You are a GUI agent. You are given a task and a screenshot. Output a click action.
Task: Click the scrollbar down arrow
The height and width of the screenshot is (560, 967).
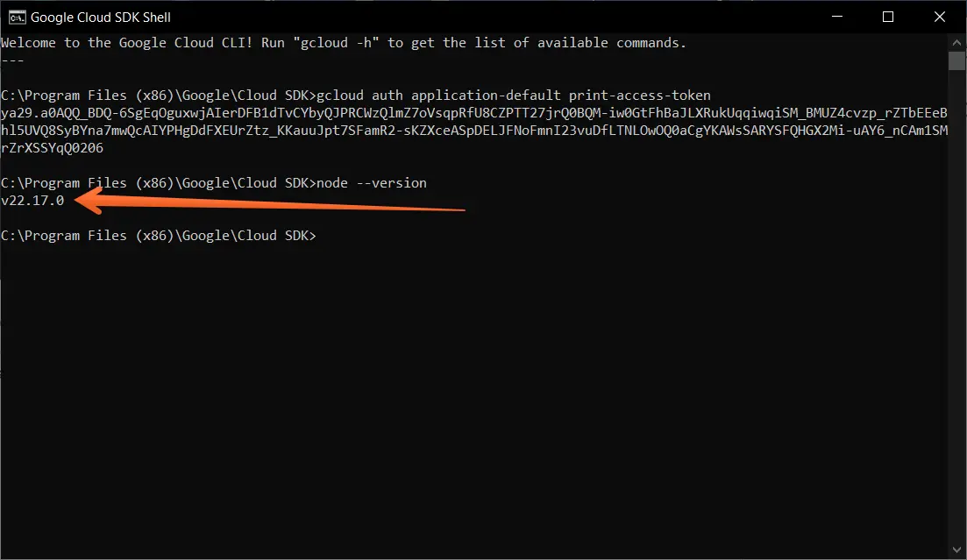pyautogui.click(x=957, y=551)
